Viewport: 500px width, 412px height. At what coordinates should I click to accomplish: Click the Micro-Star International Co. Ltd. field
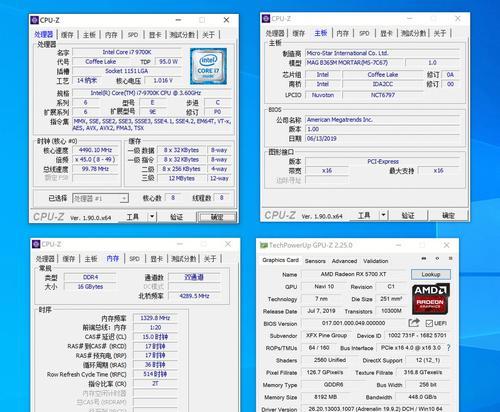382,53
